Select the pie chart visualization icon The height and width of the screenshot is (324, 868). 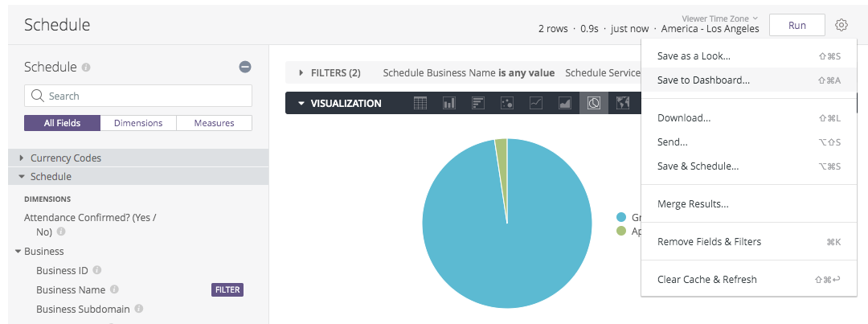pyautogui.click(x=594, y=103)
